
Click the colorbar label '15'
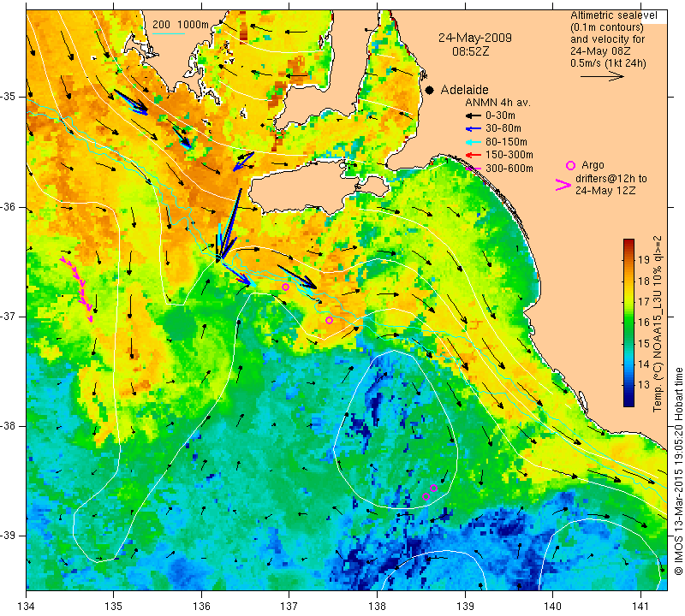coord(644,344)
